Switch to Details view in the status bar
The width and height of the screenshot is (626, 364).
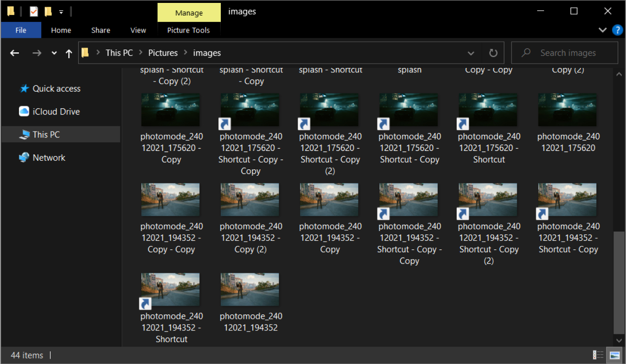click(598, 355)
